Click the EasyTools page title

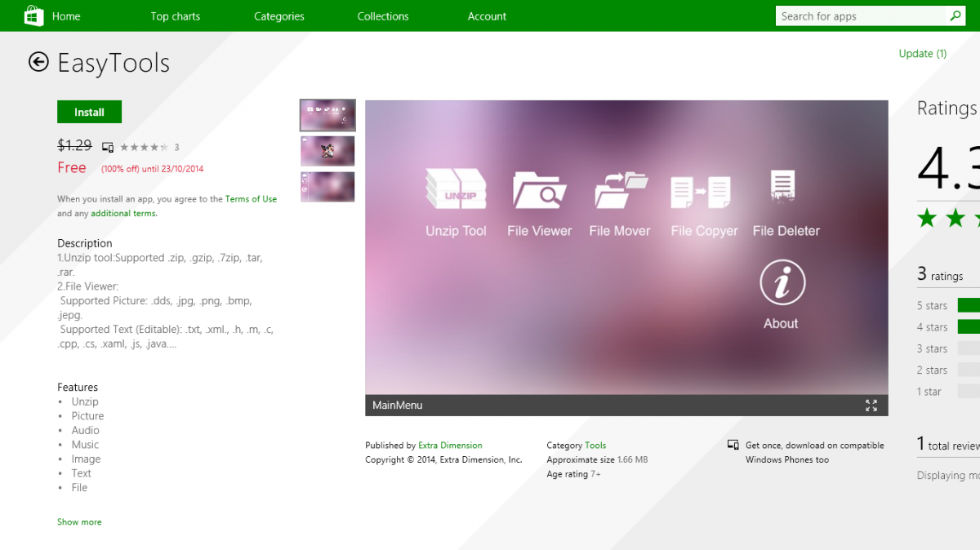pos(114,63)
